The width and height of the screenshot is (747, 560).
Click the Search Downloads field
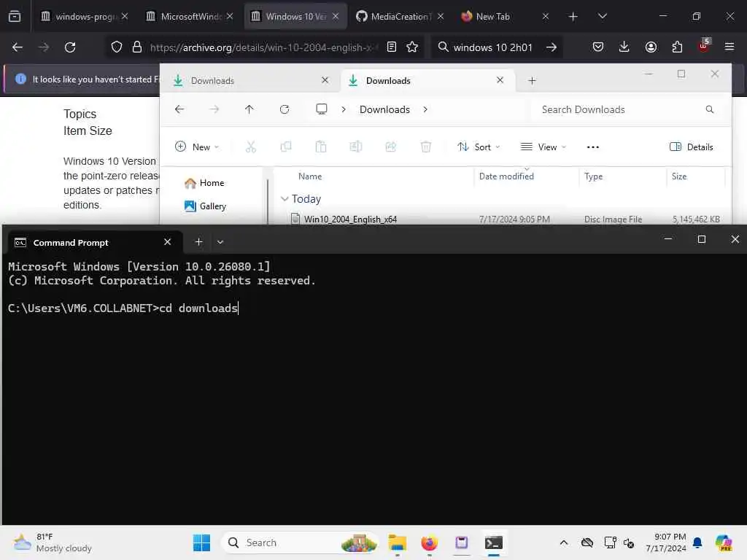tap(627, 109)
